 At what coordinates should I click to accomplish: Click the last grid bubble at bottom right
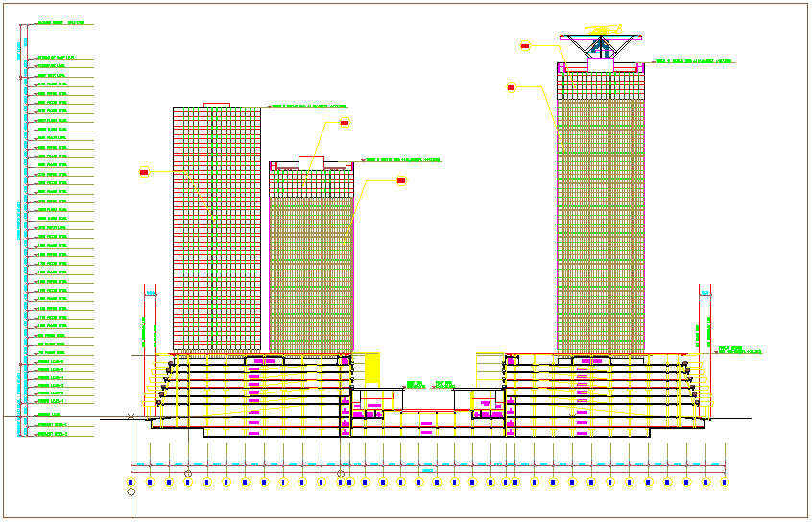(725, 482)
